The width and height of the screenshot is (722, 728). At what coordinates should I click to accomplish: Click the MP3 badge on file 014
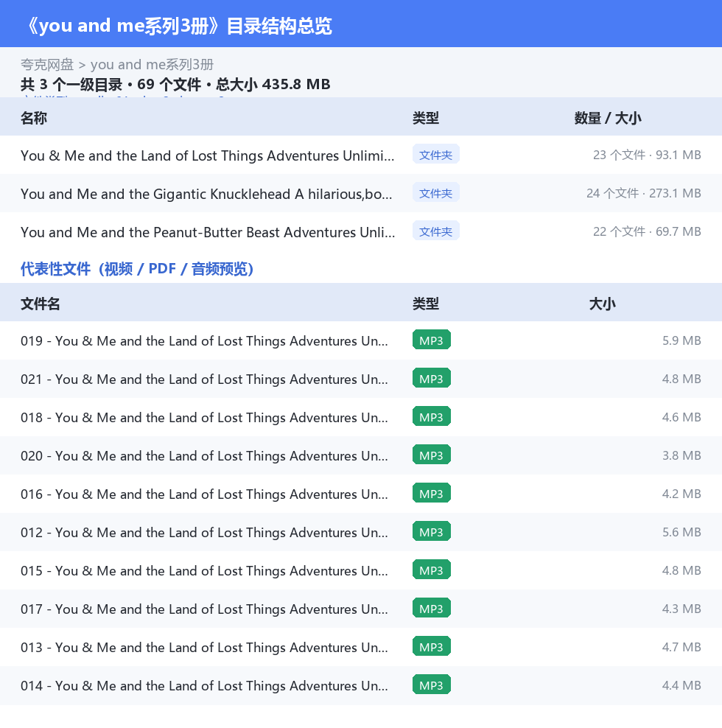[431, 685]
